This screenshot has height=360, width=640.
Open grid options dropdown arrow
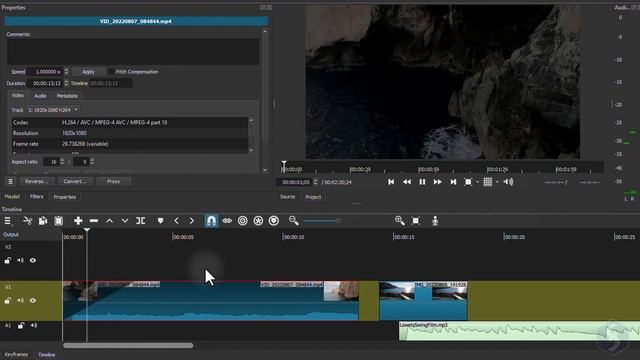pyautogui.click(x=497, y=182)
